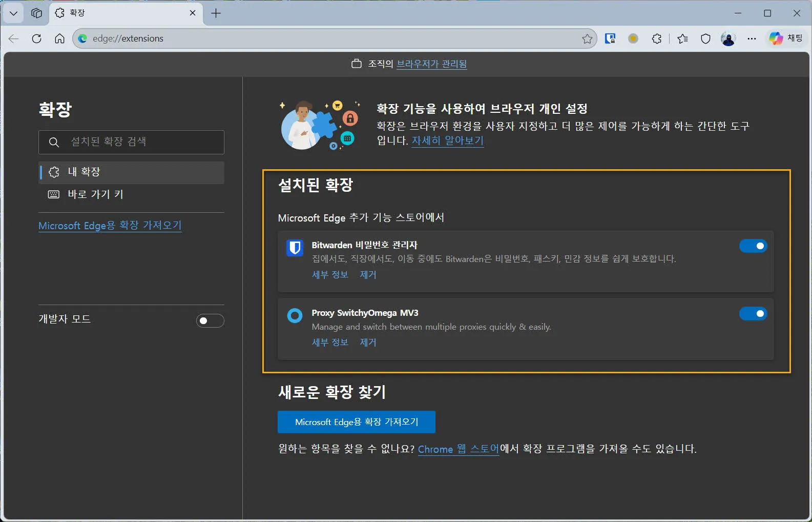Open the tab actions menu icon

(36, 13)
